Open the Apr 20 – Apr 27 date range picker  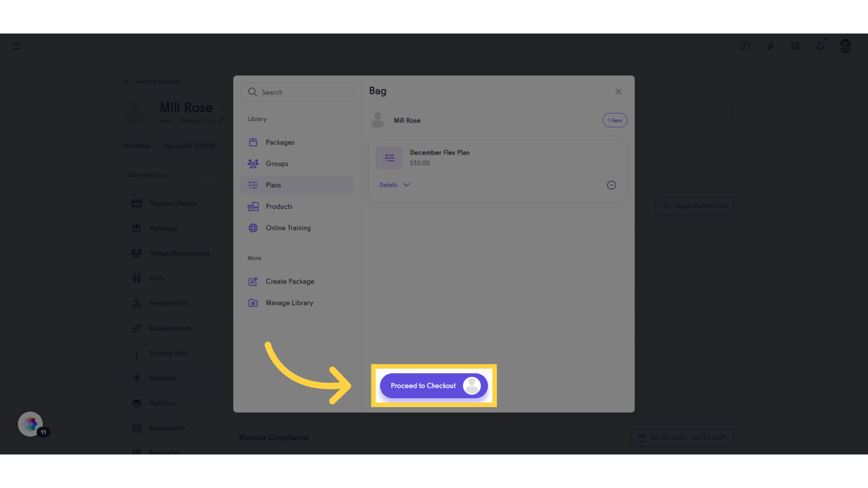[x=682, y=438]
